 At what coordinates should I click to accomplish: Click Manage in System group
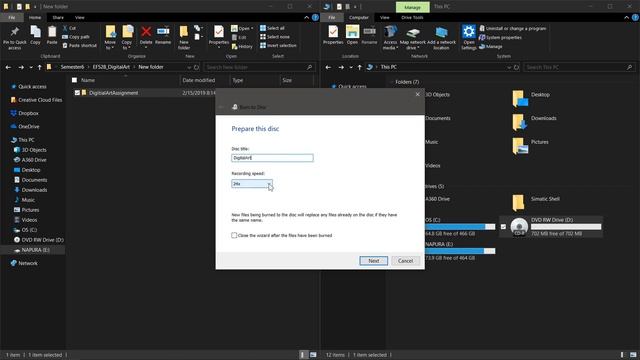491,47
